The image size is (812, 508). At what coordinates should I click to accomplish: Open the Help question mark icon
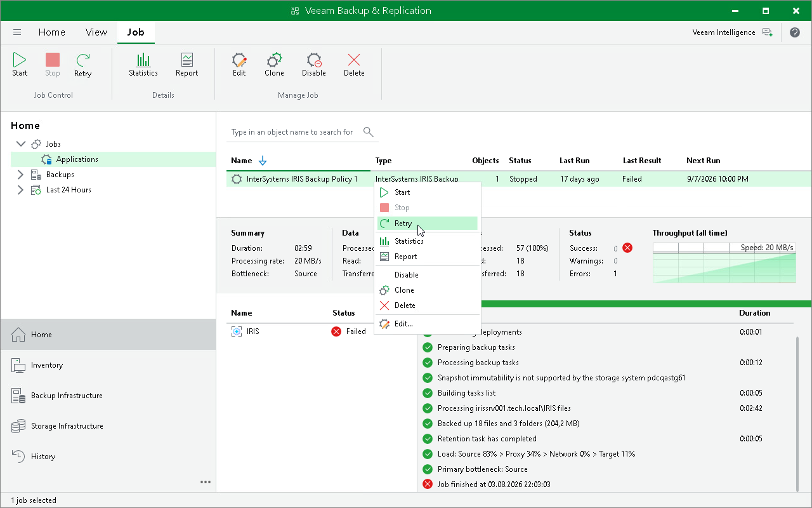(795, 32)
